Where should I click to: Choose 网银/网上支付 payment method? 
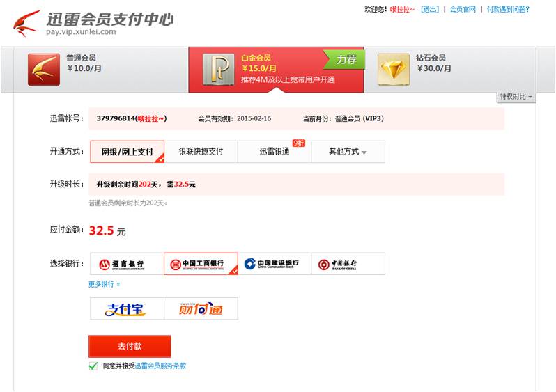127,152
